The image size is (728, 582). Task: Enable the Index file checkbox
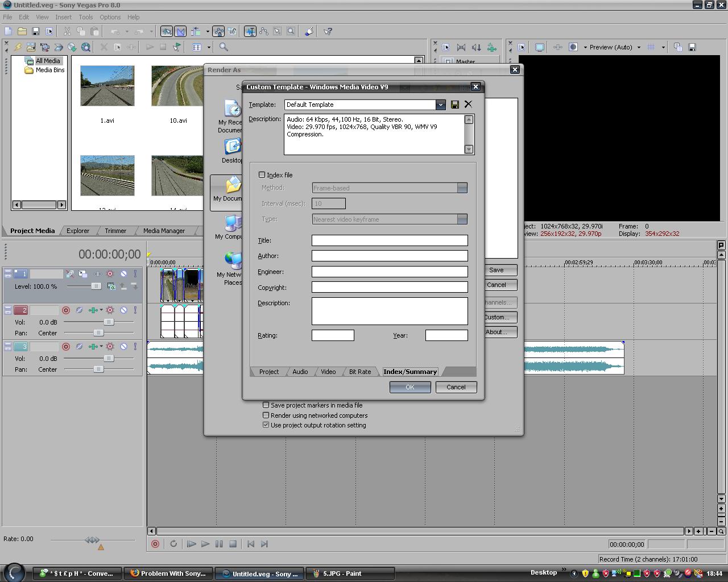pos(262,175)
